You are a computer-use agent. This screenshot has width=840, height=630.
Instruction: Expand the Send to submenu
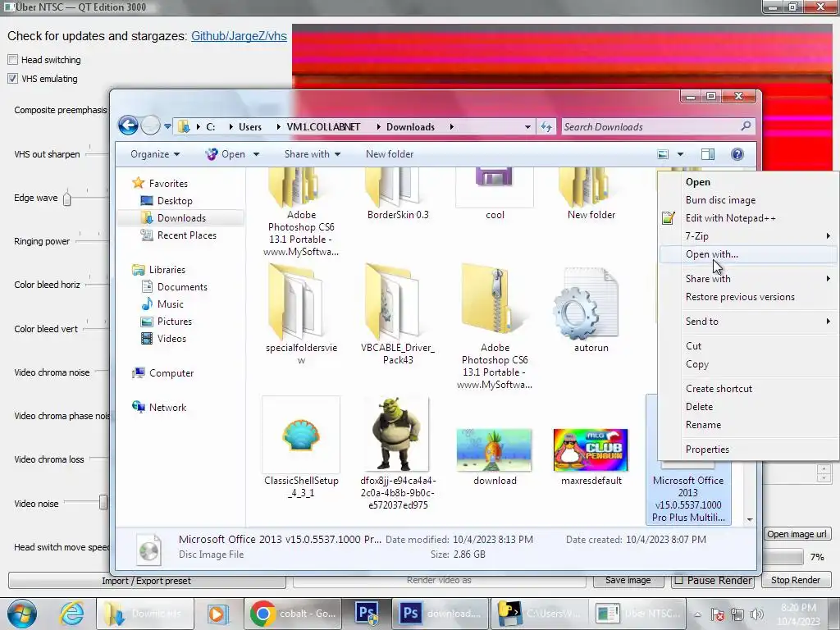[x=749, y=322]
